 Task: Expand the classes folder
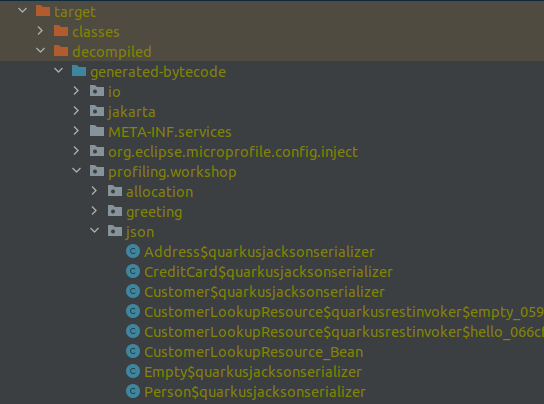pos(40,31)
